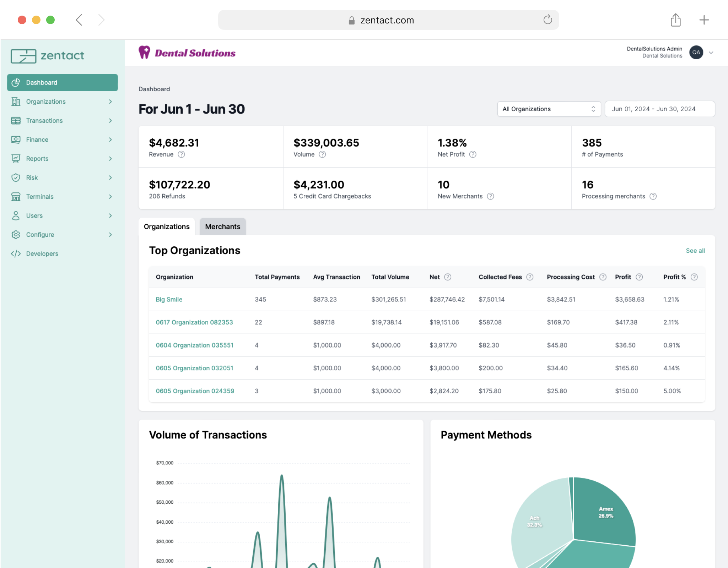Click the browser back arrow

pyautogui.click(x=79, y=20)
